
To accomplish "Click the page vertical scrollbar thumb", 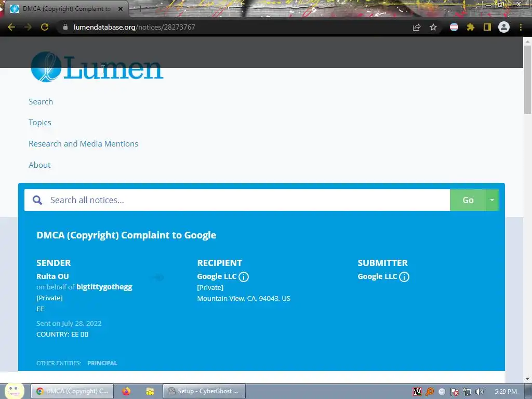I will click(x=528, y=79).
